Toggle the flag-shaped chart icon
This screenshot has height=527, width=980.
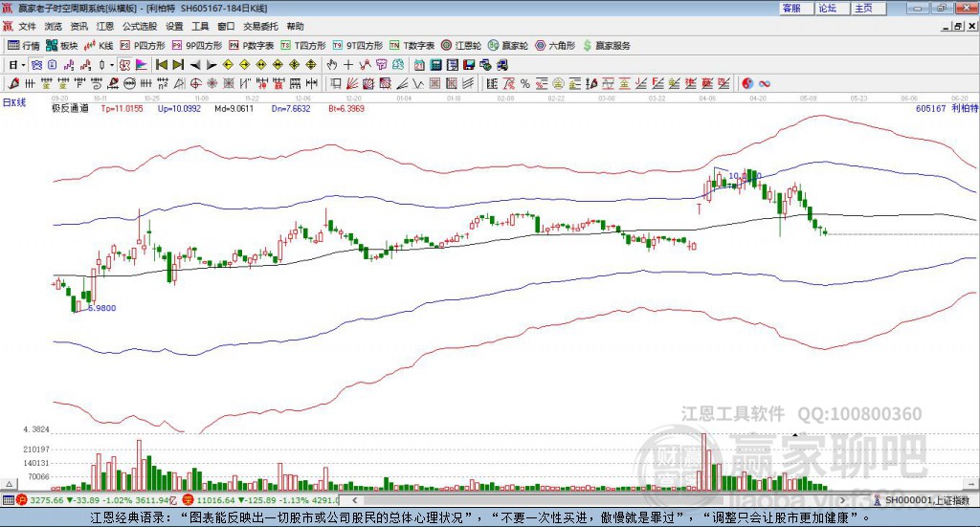142,65
